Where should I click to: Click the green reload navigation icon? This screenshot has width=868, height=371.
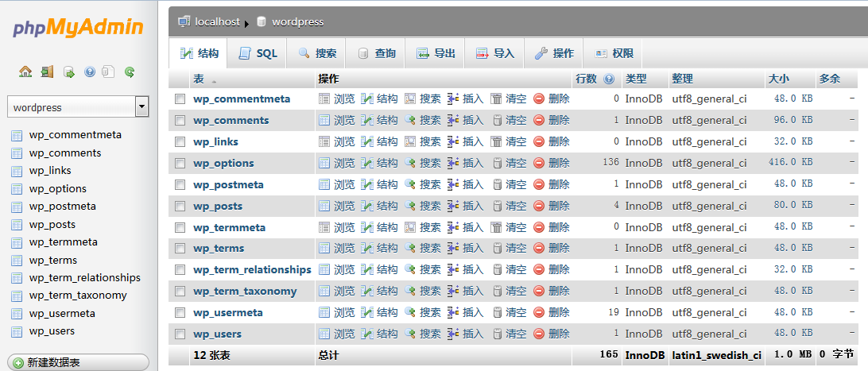[x=130, y=71]
